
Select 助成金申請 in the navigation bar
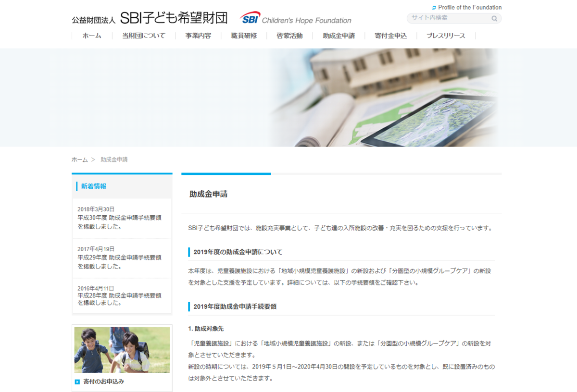(339, 36)
